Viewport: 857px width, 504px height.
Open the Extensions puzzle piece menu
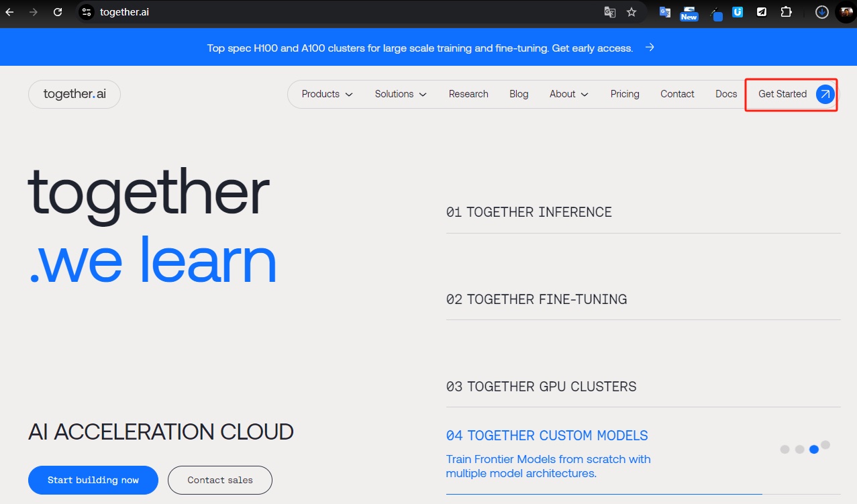click(x=786, y=12)
